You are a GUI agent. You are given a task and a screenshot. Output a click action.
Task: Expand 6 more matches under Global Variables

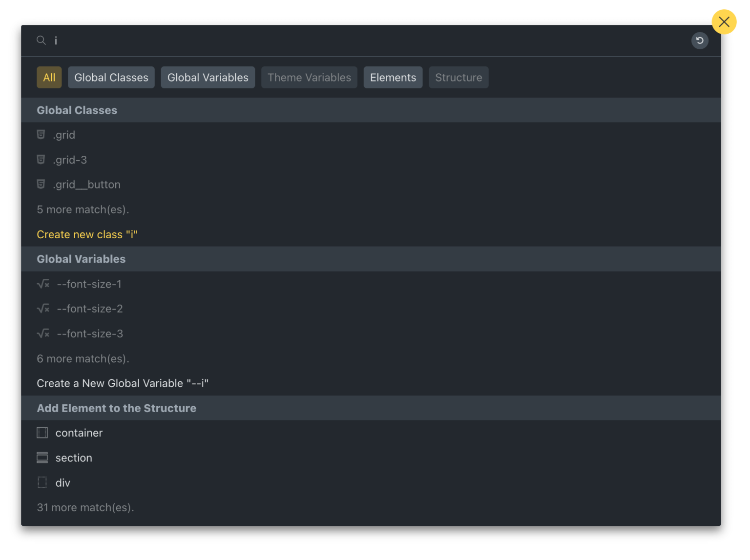(83, 359)
